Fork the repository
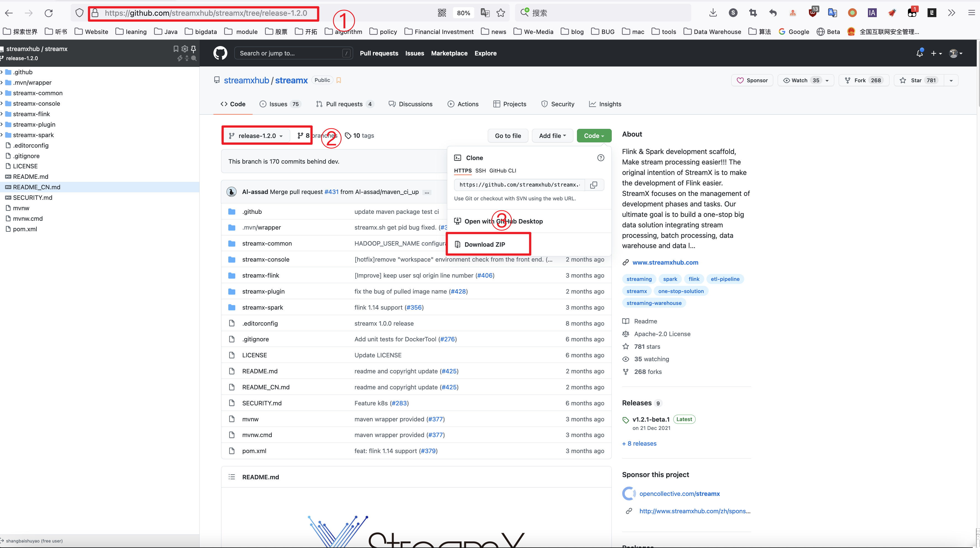 tap(864, 80)
